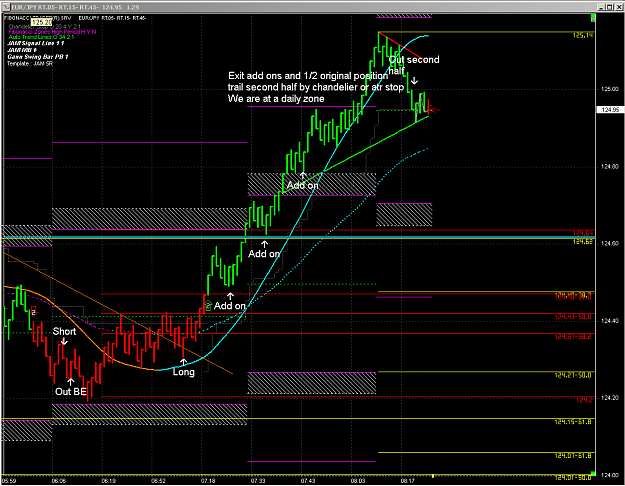Viewport: 625px width, 486px height.
Task: Select the 'JAM RB' indicator label
Action: pos(22,50)
